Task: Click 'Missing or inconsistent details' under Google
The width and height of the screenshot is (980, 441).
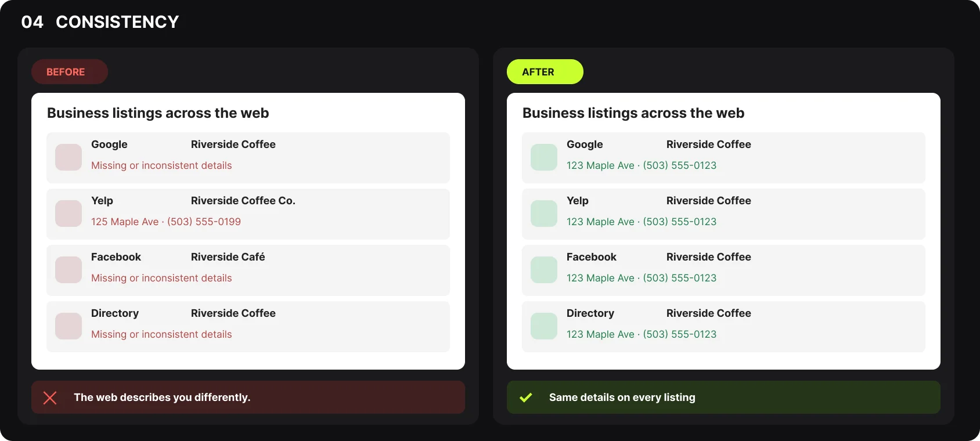Action: coord(161,165)
